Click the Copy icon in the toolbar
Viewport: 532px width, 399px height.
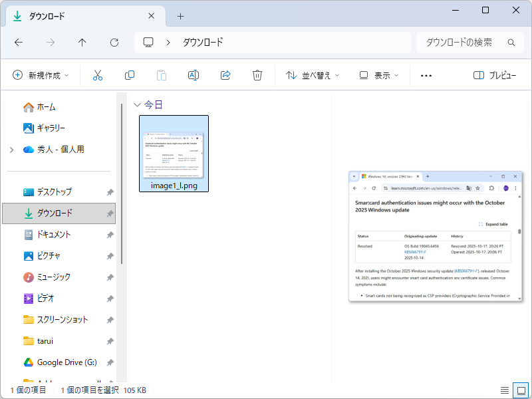coord(129,74)
